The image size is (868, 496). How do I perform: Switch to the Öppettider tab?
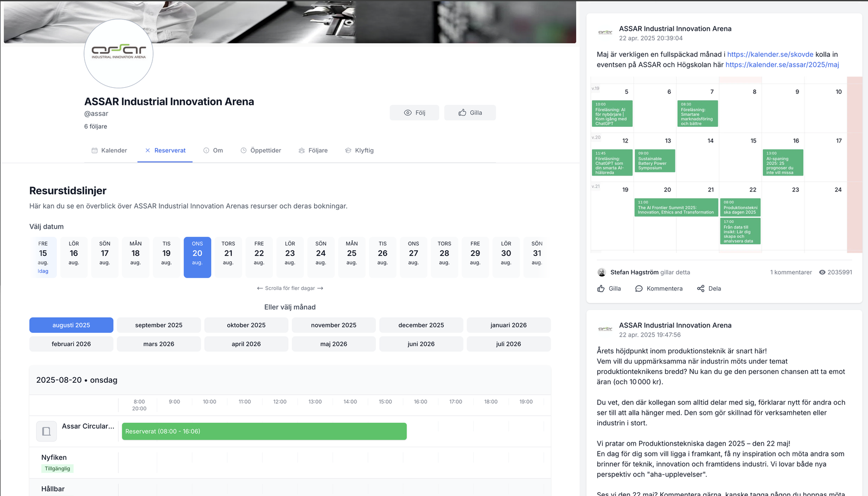tap(260, 151)
